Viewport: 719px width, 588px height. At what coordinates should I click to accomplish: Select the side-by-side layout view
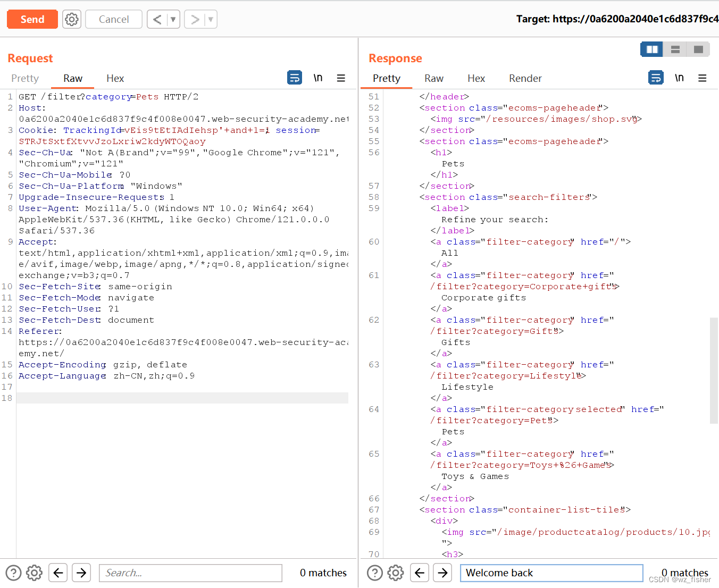tap(651, 49)
